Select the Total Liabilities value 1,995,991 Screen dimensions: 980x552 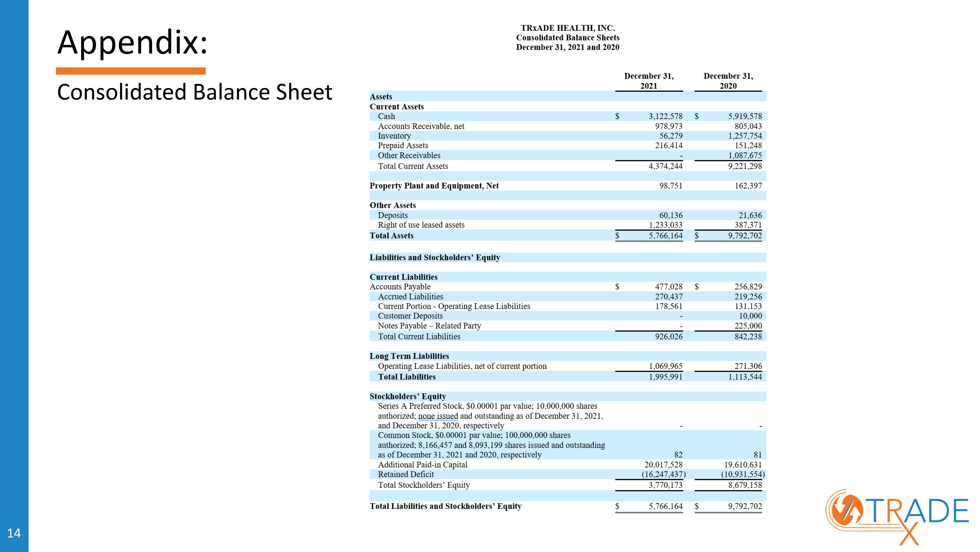665,377
